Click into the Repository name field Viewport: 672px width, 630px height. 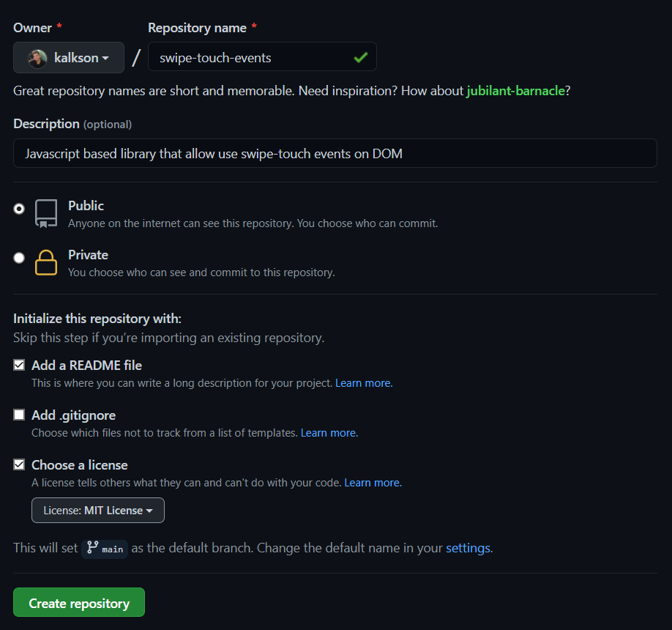pos(262,56)
